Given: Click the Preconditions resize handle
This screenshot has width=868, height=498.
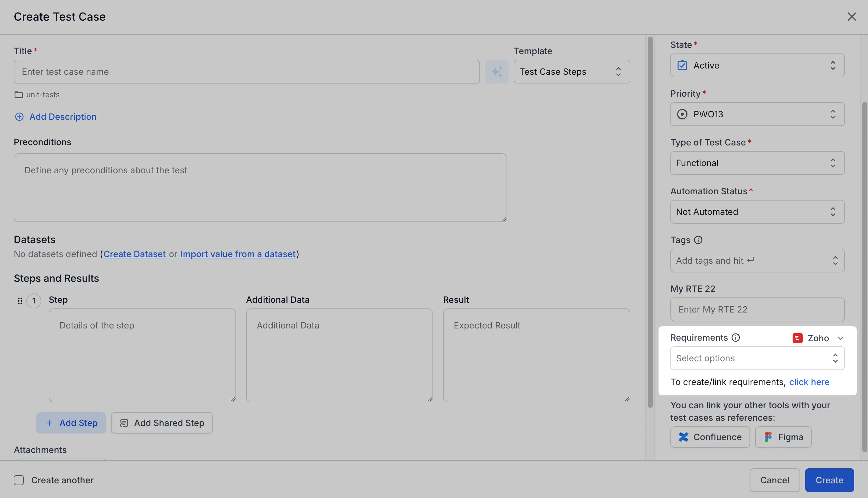Looking at the screenshot, I should tap(503, 219).
